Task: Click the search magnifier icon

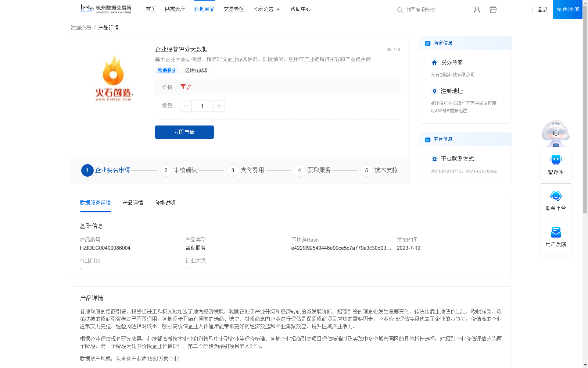Action: pyautogui.click(x=400, y=10)
